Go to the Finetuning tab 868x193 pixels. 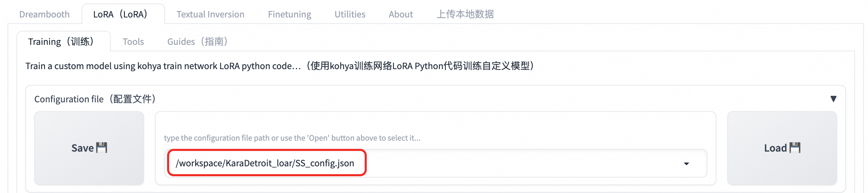coord(290,14)
